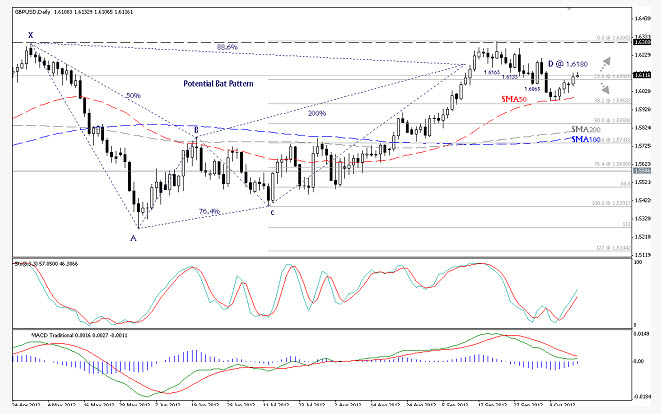Click the '50%' retracement label on XA leg
This screenshot has width=661, height=414.
tap(133, 96)
